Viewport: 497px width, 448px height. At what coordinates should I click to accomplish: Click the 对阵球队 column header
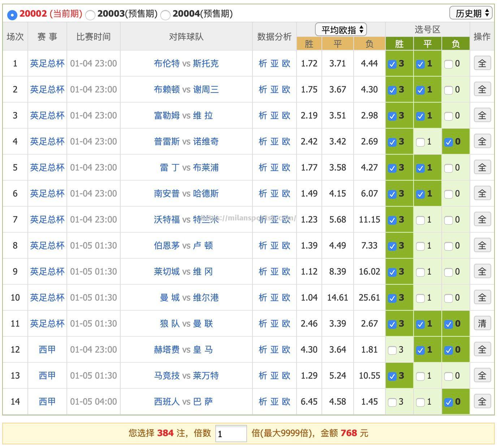click(186, 36)
